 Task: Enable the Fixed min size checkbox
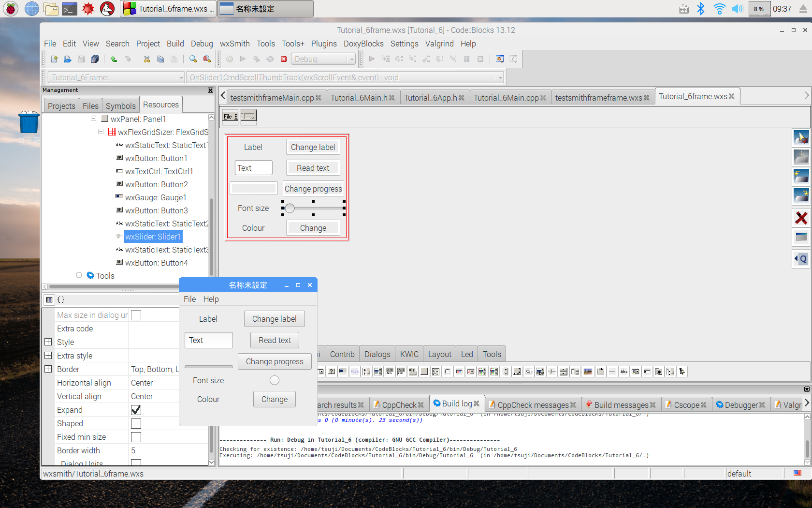(136, 437)
